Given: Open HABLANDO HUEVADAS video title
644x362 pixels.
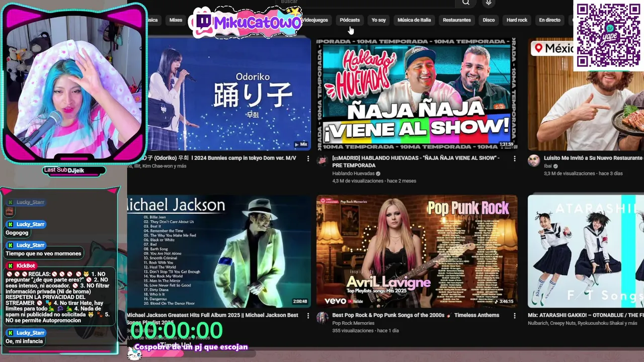Looking at the screenshot, I should [416, 161].
